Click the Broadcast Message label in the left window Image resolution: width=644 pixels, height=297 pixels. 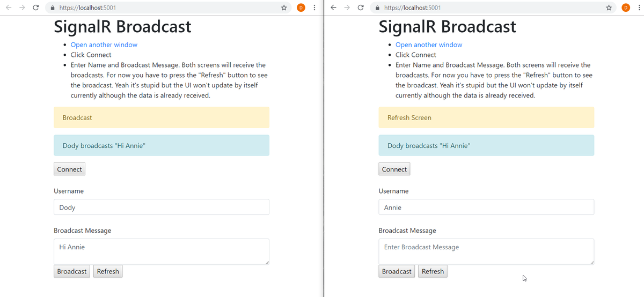point(83,231)
